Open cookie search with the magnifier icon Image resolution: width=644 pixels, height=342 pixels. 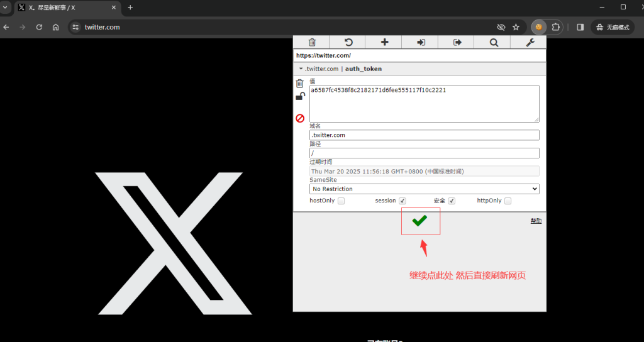pos(494,42)
